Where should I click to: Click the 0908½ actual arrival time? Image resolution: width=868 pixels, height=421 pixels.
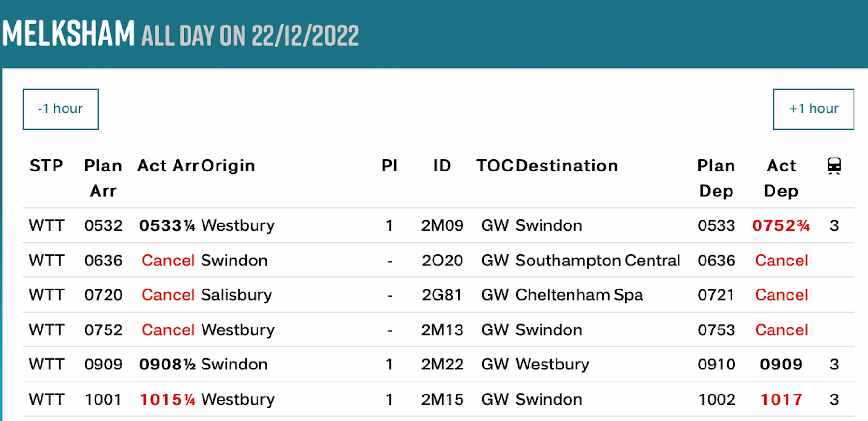click(x=167, y=364)
